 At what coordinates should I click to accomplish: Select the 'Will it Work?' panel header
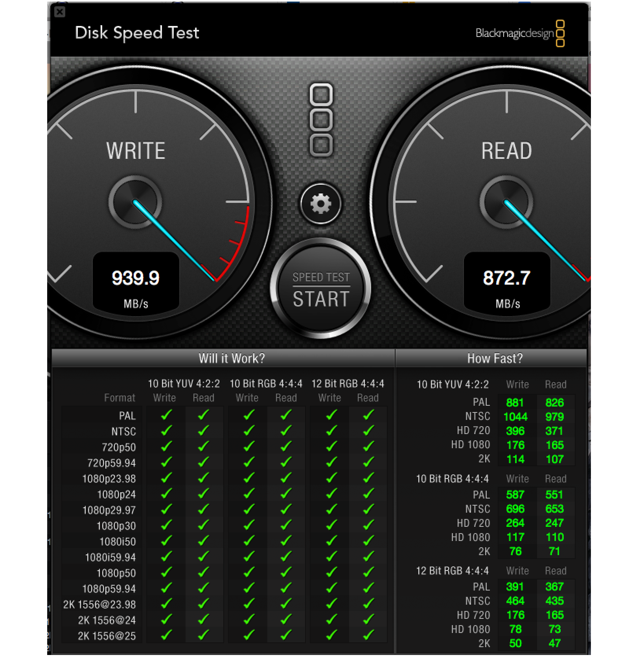point(231,358)
